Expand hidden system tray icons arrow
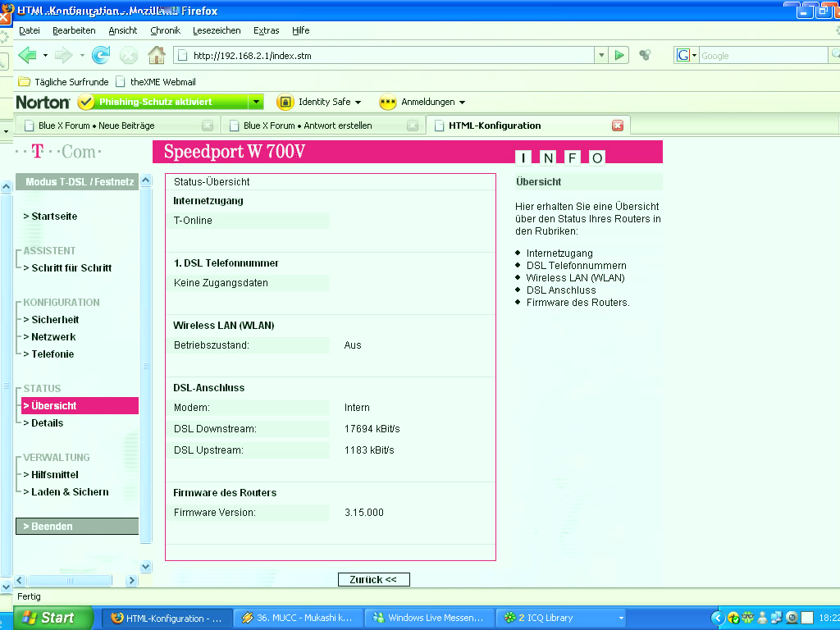Image resolution: width=840 pixels, height=630 pixels. tap(718, 619)
